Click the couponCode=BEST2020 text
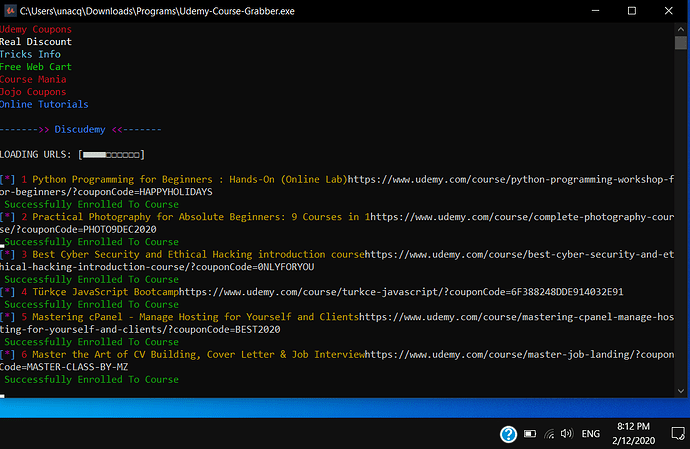This screenshot has height=449, width=690. click(x=227, y=329)
